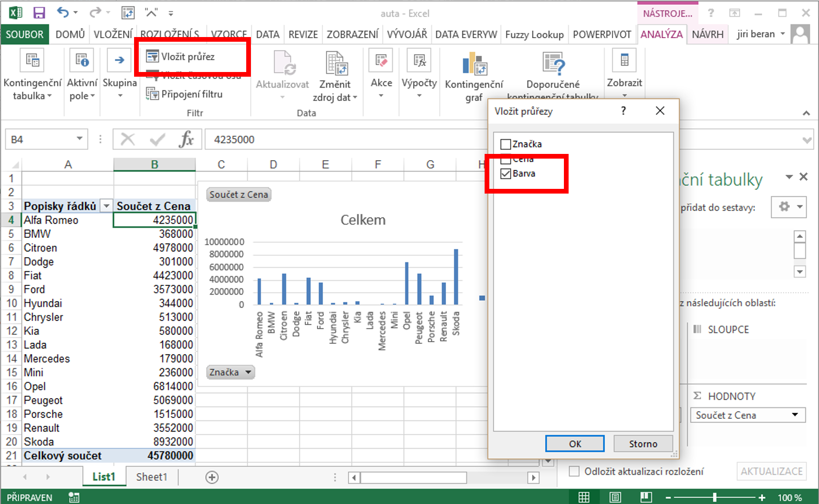Check the Značka slicer checkbox

point(505,144)
